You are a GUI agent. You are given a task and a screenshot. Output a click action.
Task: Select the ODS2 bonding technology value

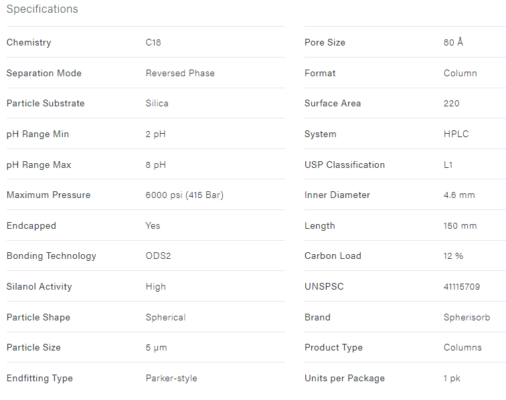coord(158,256)
